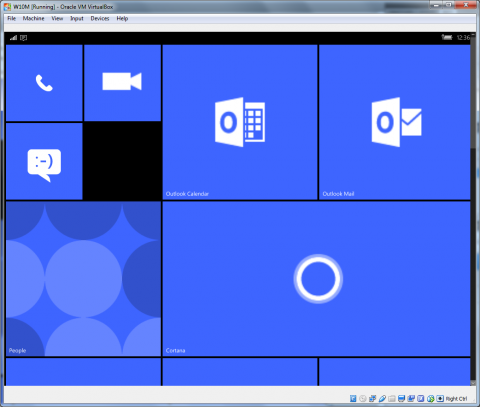Click the shared folders status icon
480x407 pixels.
point(392,398)
